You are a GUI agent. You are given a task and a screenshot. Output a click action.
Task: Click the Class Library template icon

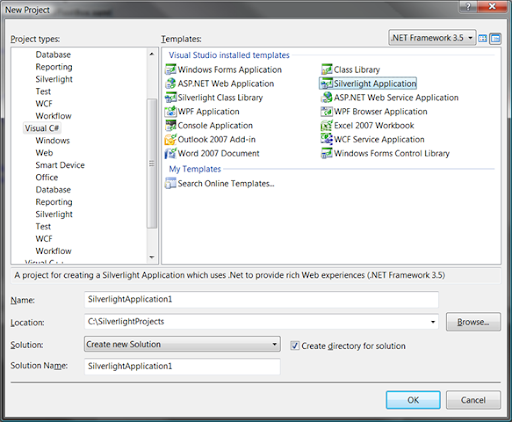(327, 69)
